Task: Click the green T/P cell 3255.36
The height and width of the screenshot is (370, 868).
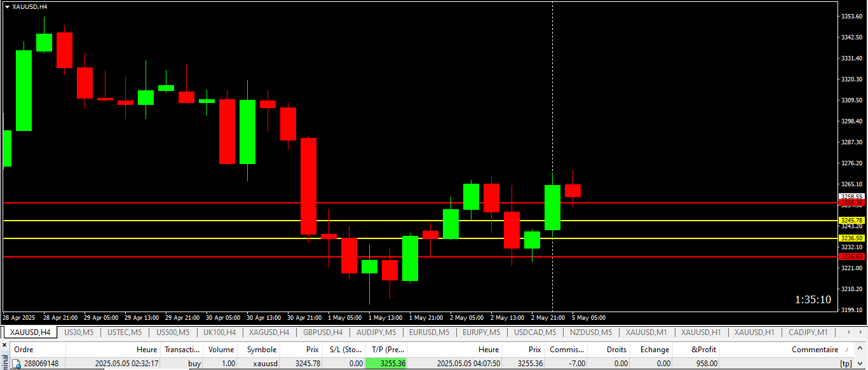Action: pyautogui.click(x=386, y=364)
